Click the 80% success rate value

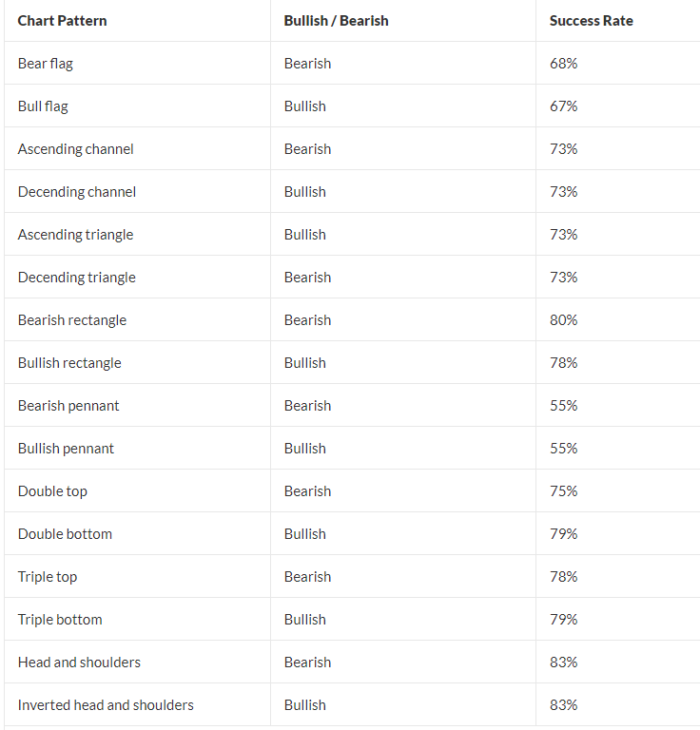[563, 320]
